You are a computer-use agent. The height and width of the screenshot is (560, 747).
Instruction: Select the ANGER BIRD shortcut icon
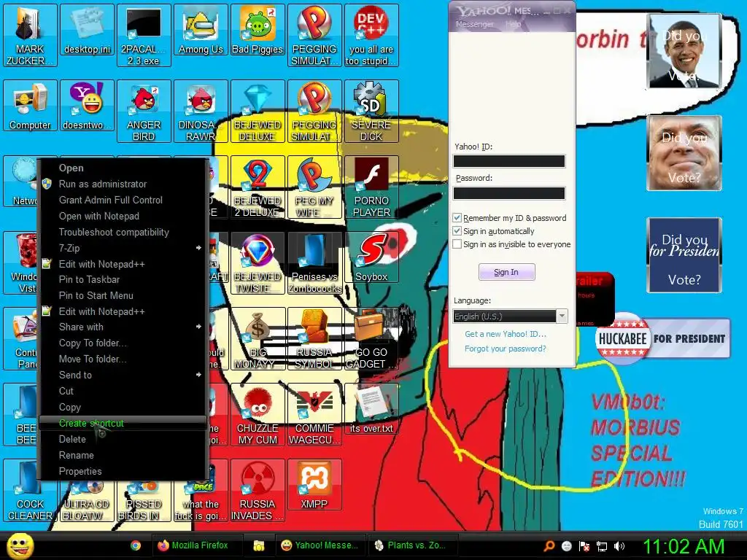pos(144,112)
